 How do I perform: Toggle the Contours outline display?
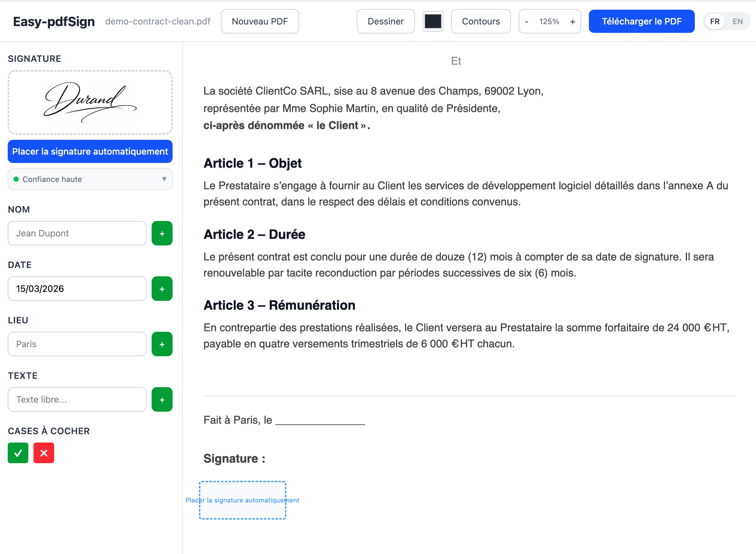(480, 22)
